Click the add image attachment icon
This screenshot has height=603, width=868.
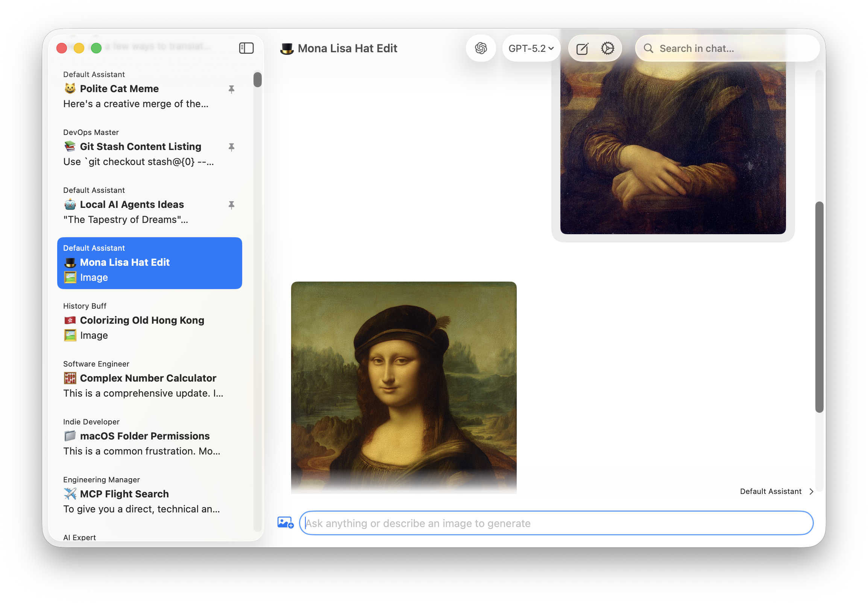285,523
